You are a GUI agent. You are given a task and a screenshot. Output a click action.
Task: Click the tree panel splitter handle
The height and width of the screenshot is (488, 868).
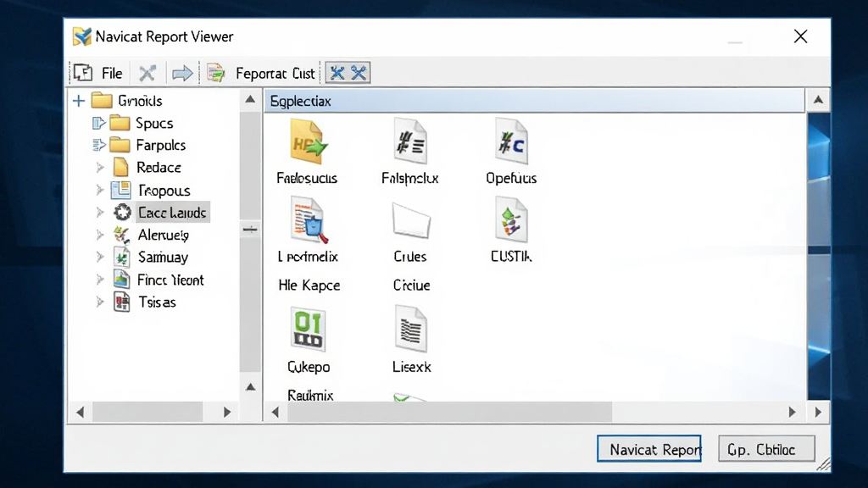(250, 229)
